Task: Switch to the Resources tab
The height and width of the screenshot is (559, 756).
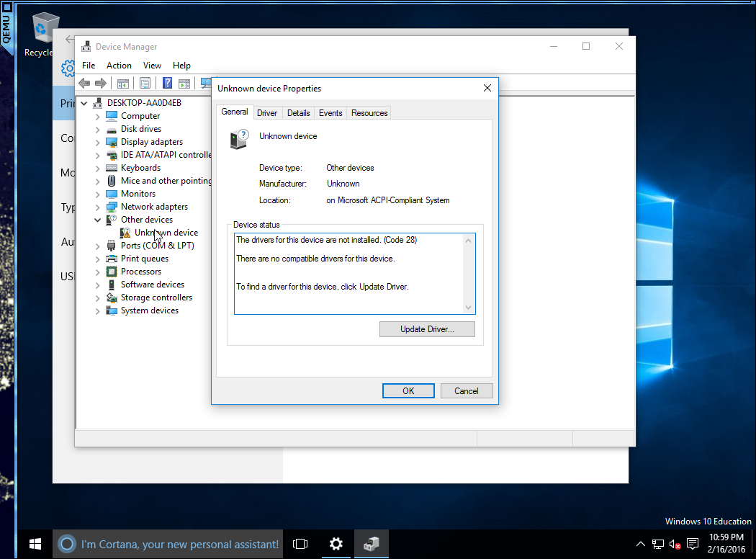Action: tap(369, 113)
